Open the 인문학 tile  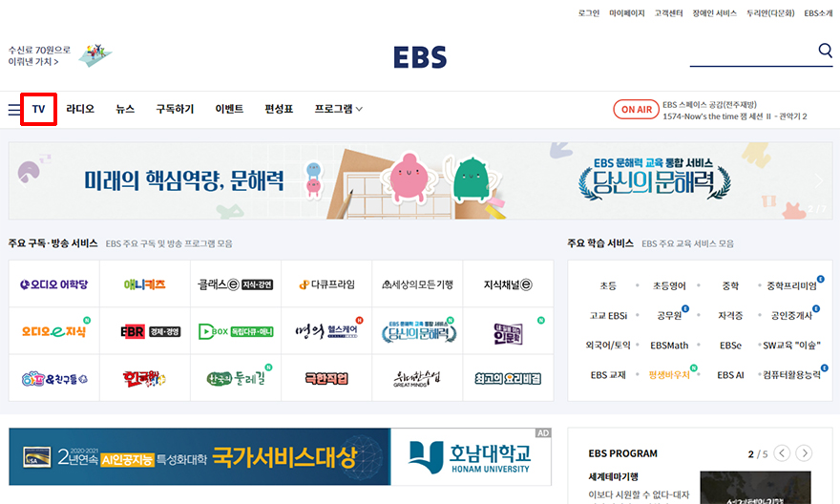click(x=508, y=331)
